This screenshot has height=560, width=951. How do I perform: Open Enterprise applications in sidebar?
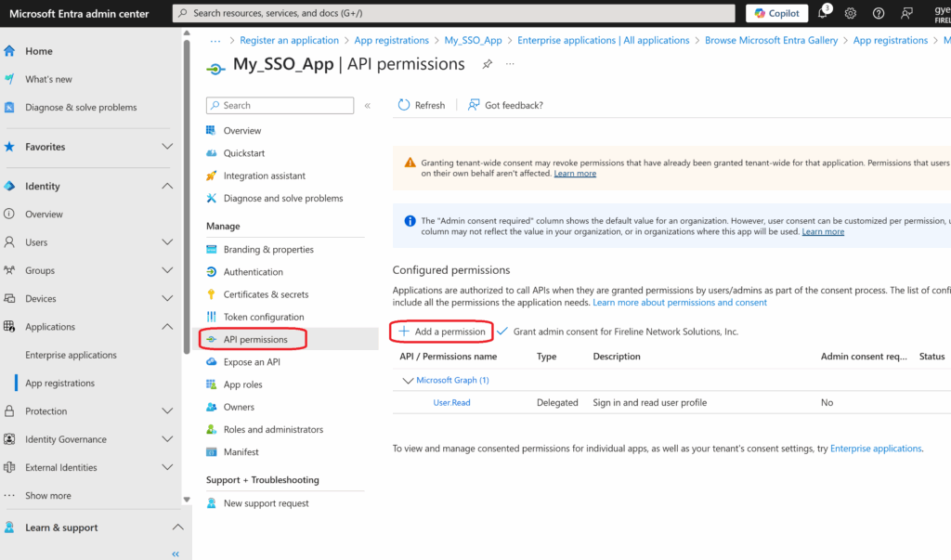click(x=71, y=355)
